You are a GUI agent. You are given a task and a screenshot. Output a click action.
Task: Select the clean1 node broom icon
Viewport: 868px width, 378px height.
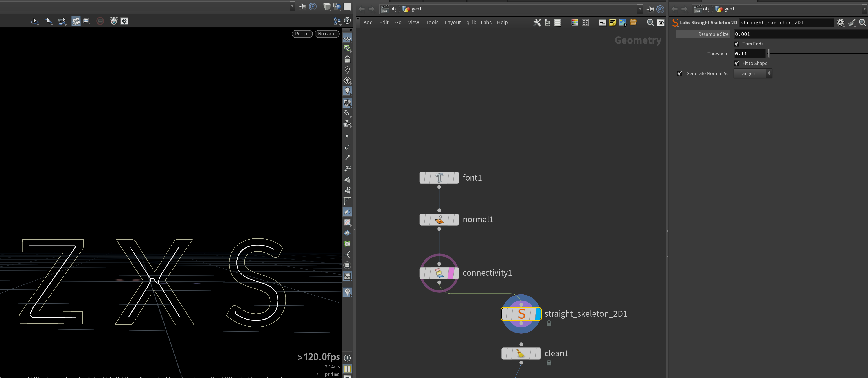[x=521, y=353]
